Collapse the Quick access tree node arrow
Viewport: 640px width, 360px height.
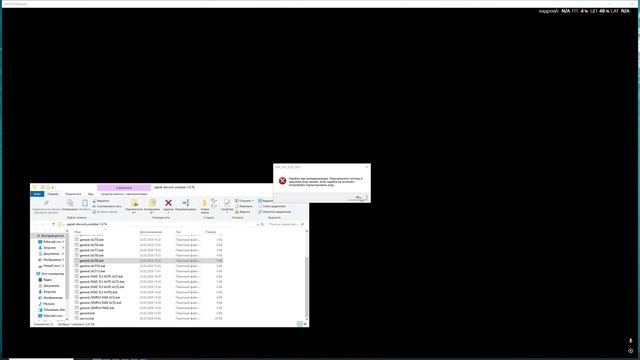click(33, 236)
